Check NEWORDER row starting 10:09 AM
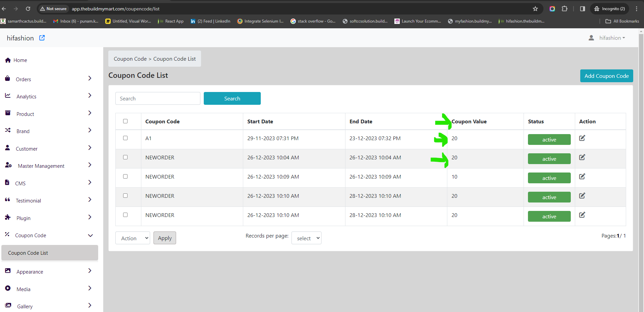 tap(125, 176)
